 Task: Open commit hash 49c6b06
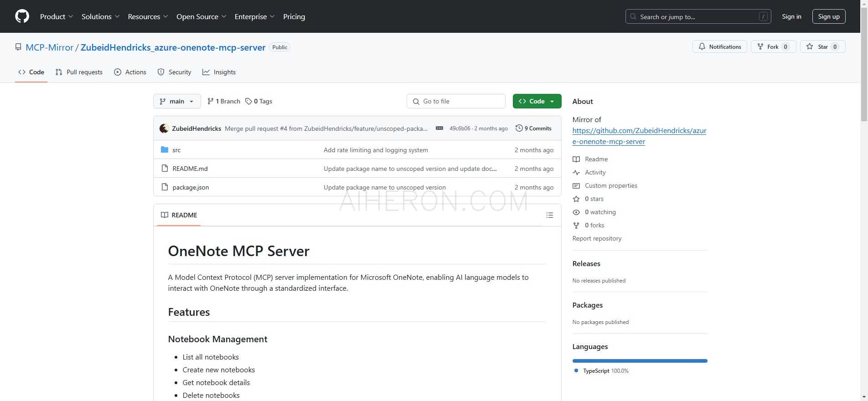coord(460,129)
